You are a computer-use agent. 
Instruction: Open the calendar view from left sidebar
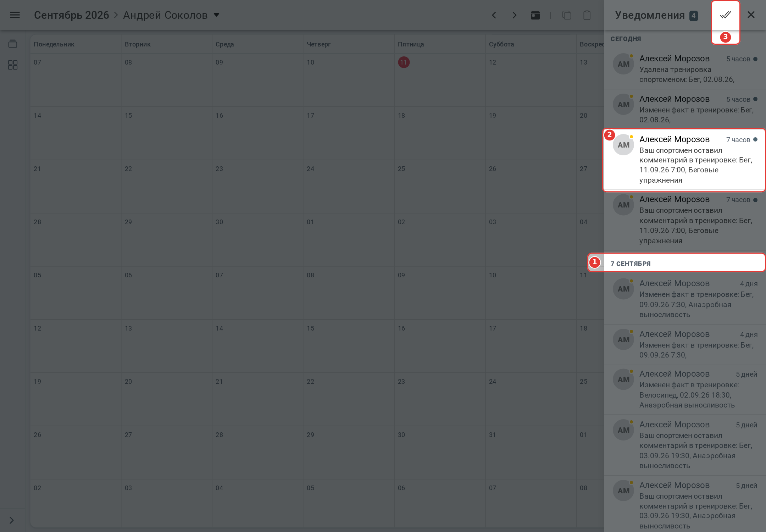pos(13,44)
